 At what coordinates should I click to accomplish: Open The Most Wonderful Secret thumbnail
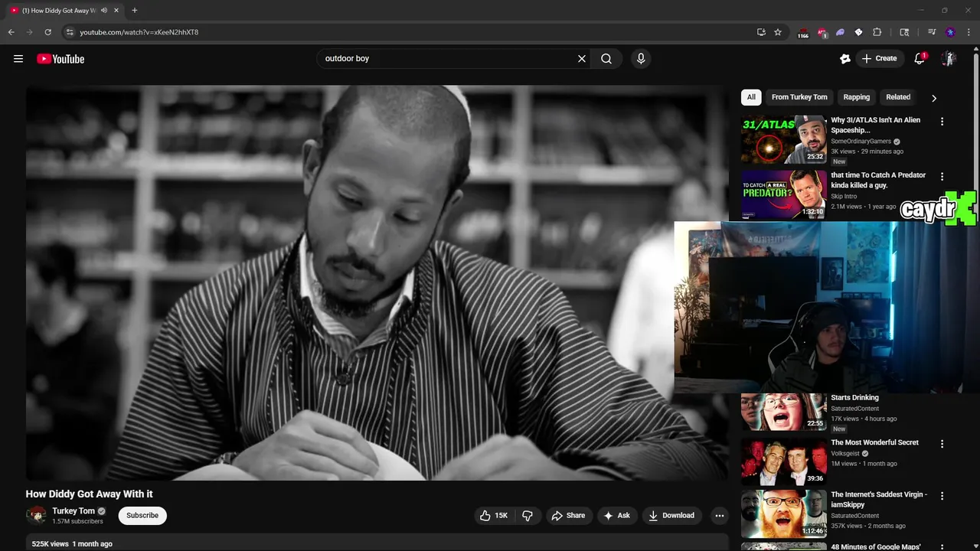[784, 461]
